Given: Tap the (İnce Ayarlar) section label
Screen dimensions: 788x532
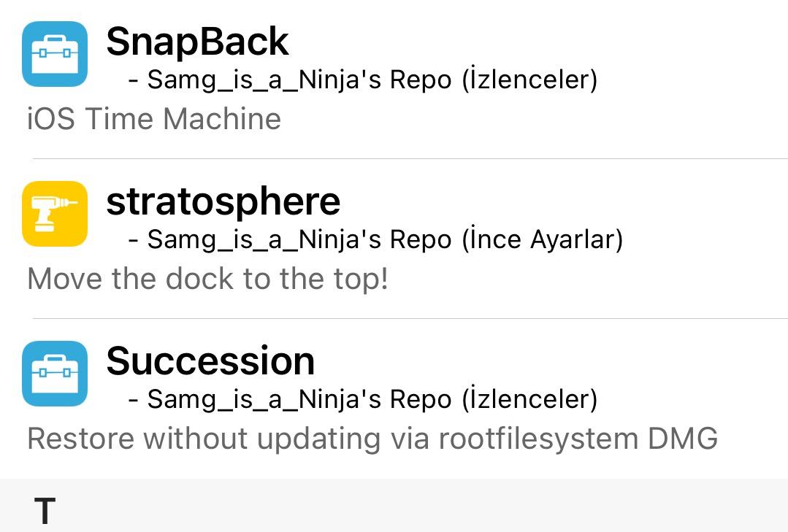Looking at the screenshot, I should pos(542,239).
